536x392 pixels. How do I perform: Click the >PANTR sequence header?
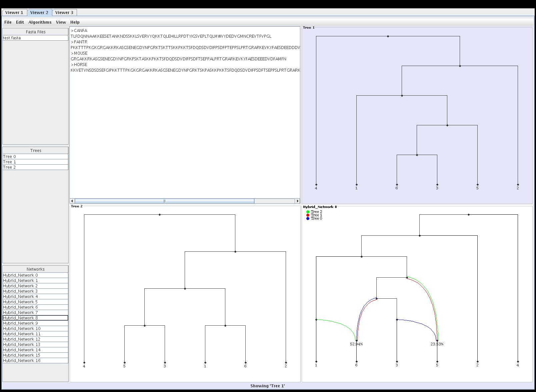click(79, 42)
